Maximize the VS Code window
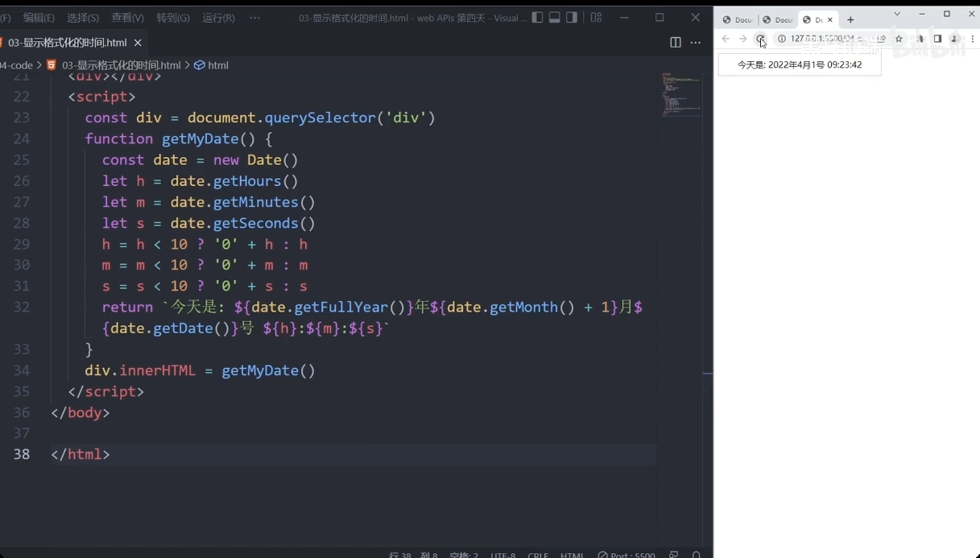This screenshot has width=980, height=558. click(x=660, y=18)
